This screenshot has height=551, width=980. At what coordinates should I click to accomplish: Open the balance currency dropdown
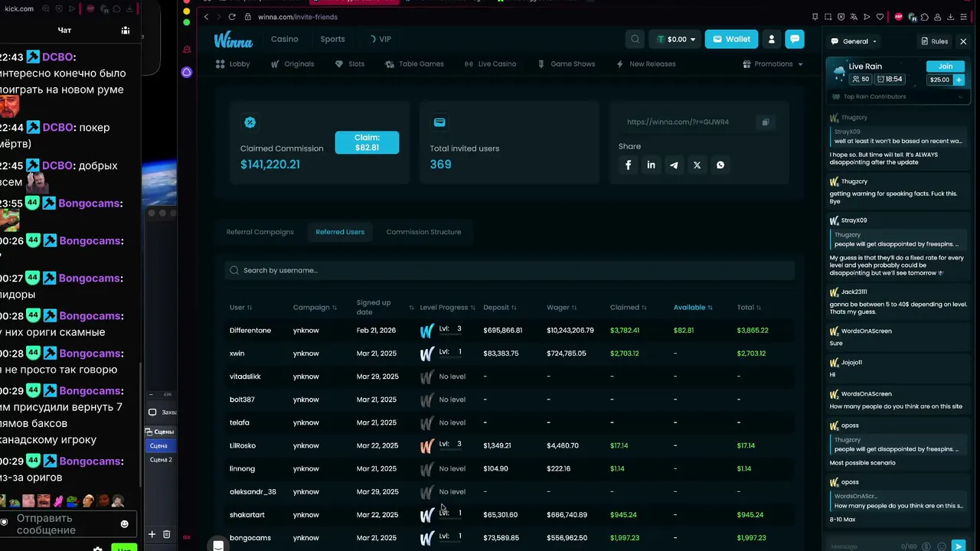pyautogui.click(x=675, y=39)
